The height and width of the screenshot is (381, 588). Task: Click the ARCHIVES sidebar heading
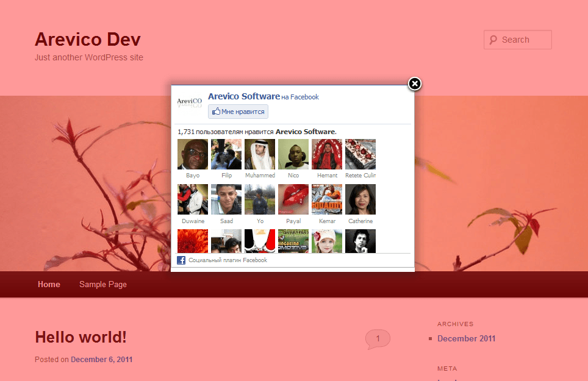point(455,324)
